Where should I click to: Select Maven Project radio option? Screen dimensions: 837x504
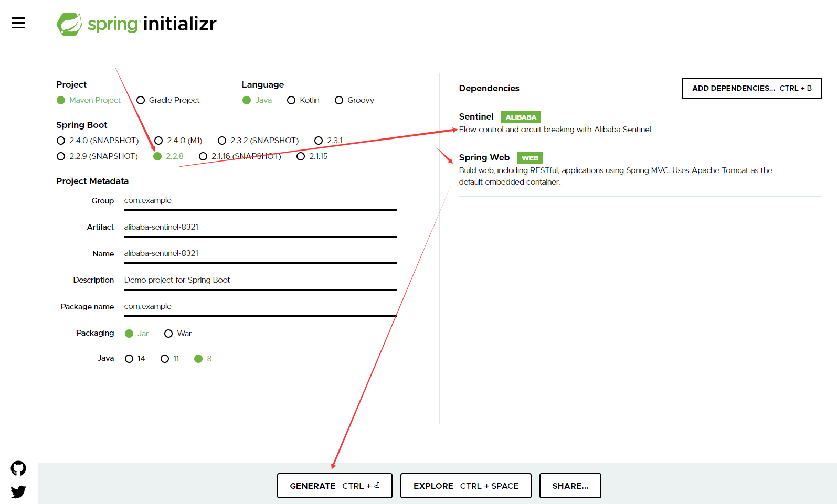[x=89, y=100]
